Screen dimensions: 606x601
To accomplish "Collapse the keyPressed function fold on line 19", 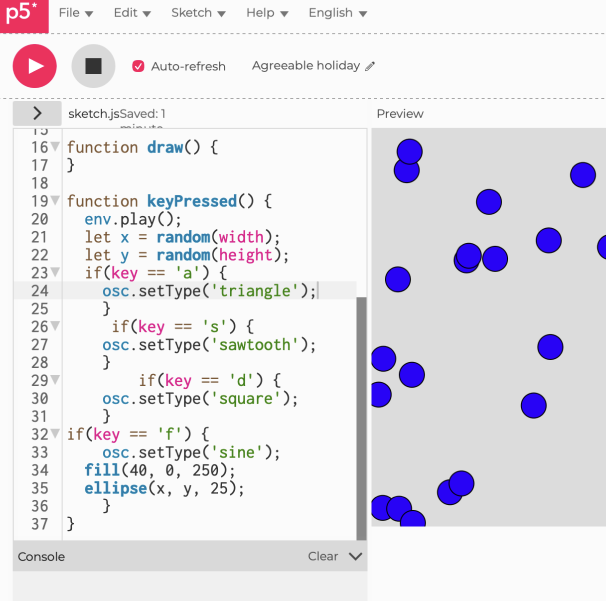I will coord(56,200).
